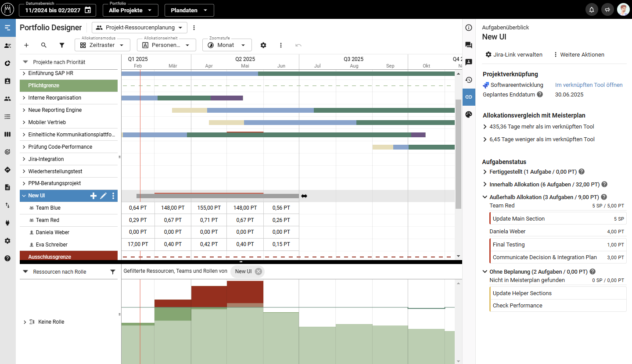This screenshot has width=632, height=364.
Task: Open Weitere Aktionen menu
Action: coord(578,55)
